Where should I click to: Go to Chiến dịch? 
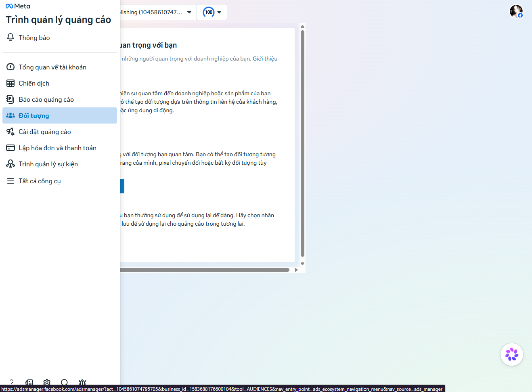tap(60, 83)
